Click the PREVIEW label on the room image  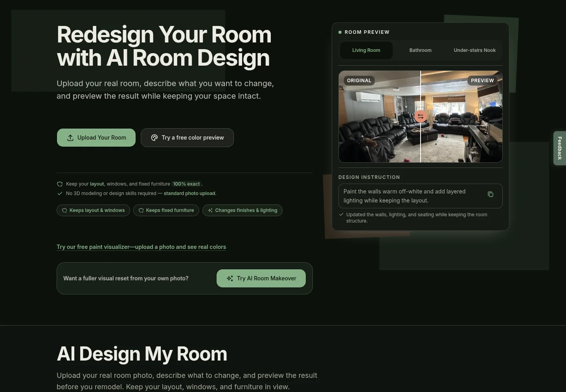pos(482,81)
